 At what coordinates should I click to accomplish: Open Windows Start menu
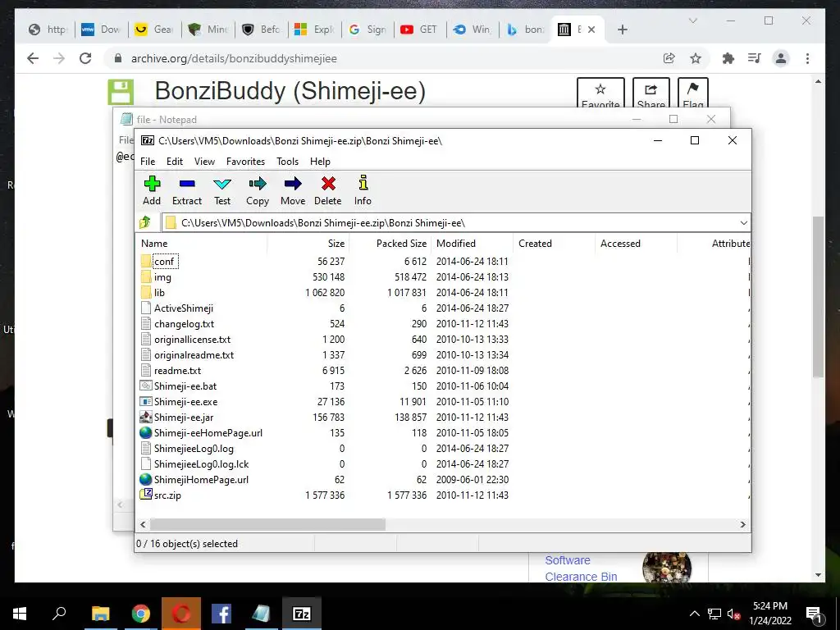pyautogui.click(x=20, y=614)
